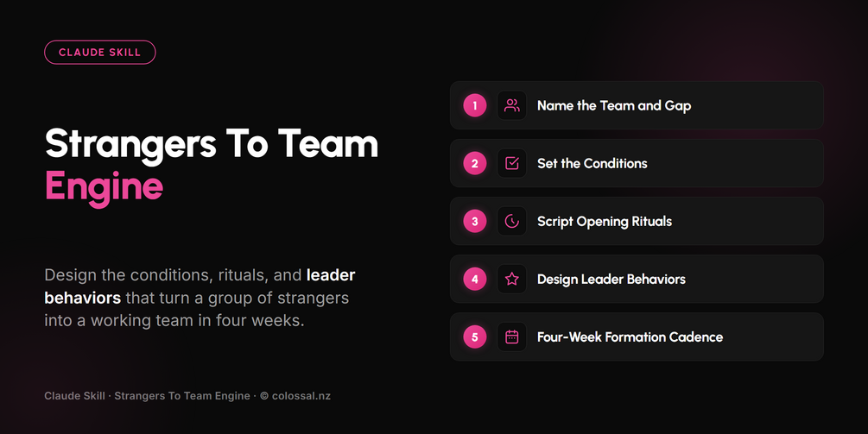Click the people icon beside Name the Team
868x434 pixels.
click(x=512, y=105)
